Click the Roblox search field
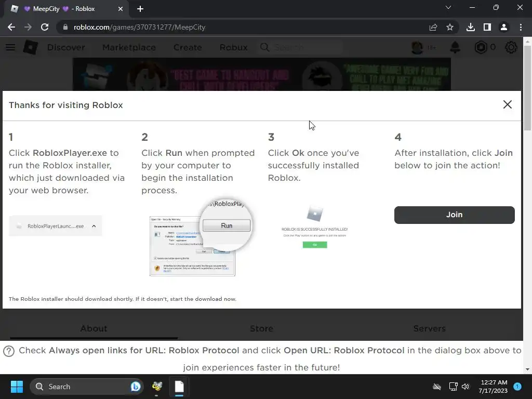The image size is (532, 399). [x=301, y=47]
